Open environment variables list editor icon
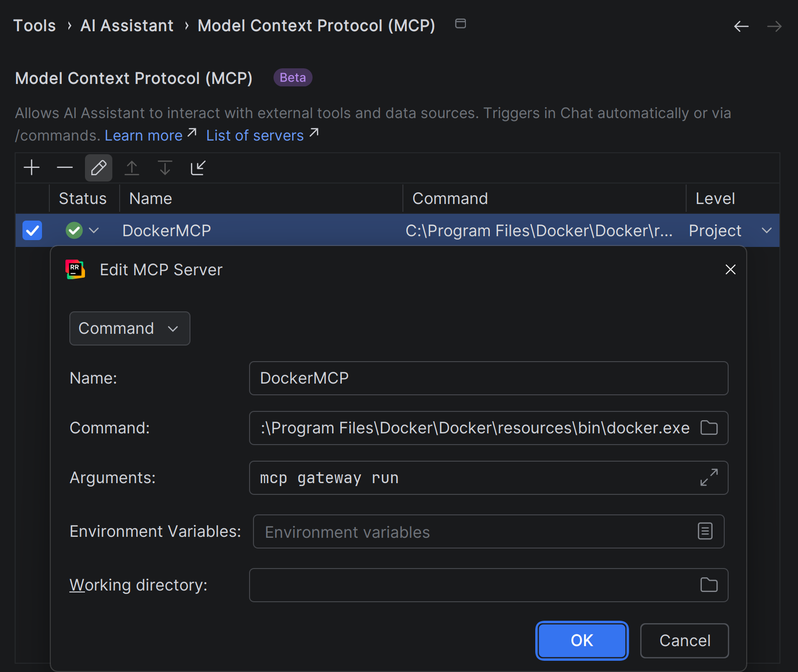This screenshot has width=798, height=672. [705, 531]
